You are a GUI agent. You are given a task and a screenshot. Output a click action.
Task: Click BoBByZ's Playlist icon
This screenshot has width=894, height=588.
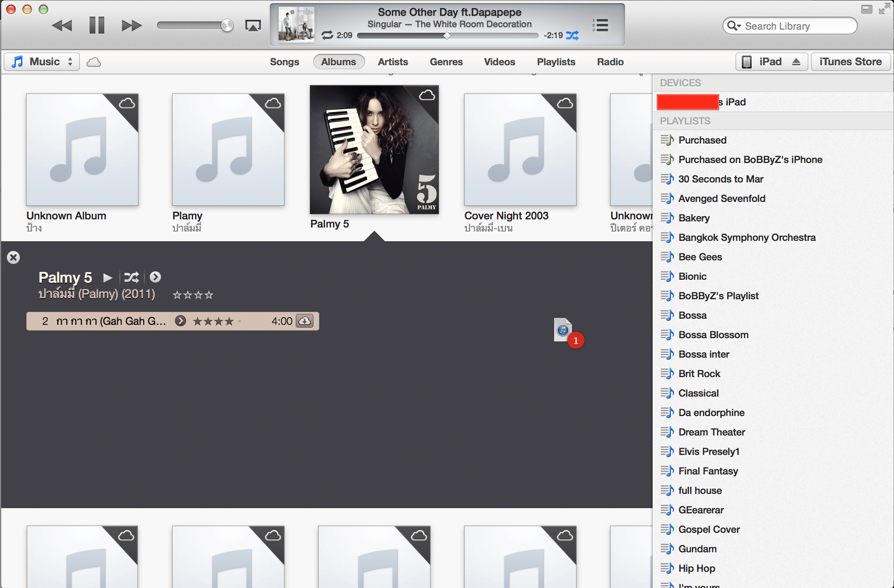click(667, 296)
